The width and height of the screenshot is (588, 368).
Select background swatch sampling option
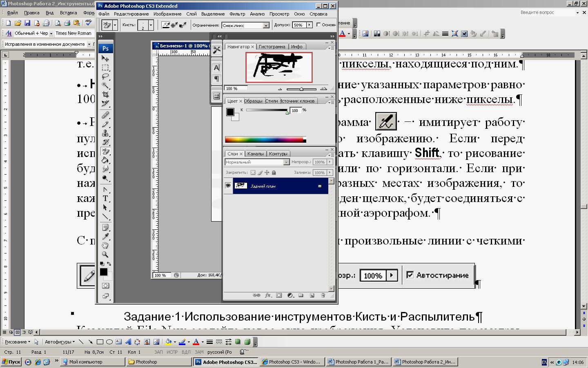[x=183, y=25]
